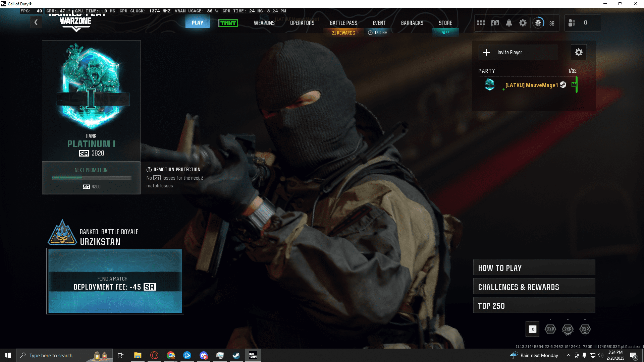The width and height of the screenshot is (644, 362).
Task: Click the notifications bell icon
Action: 509,23
